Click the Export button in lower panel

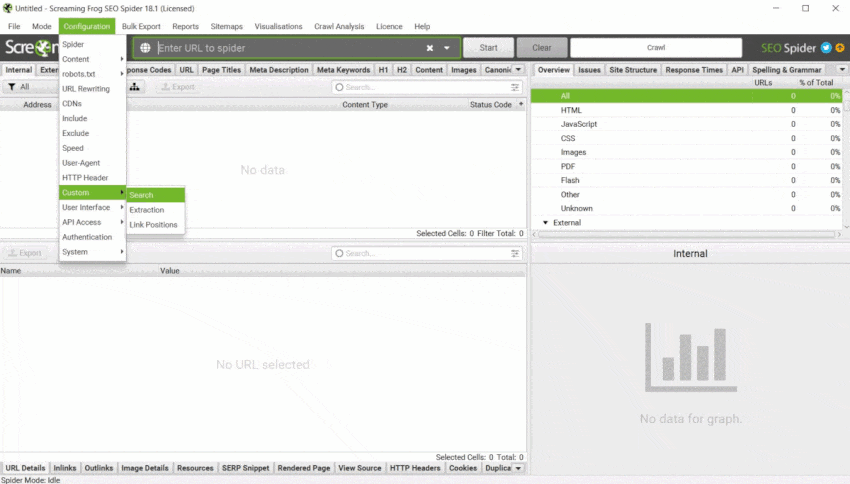click(x=25, y=253)
